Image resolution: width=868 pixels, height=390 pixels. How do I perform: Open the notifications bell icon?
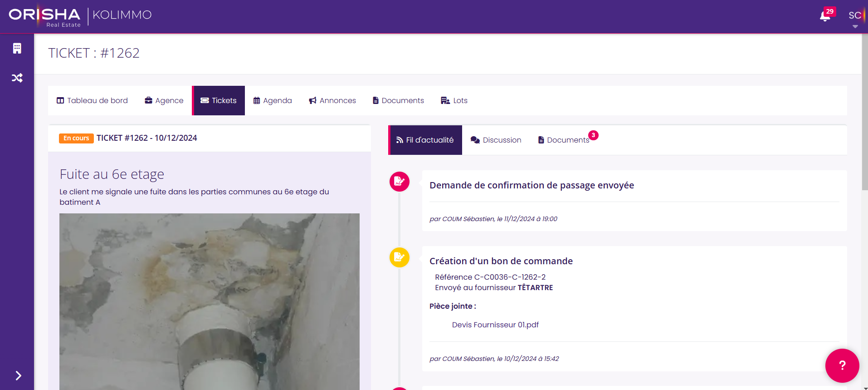point(825,17)
